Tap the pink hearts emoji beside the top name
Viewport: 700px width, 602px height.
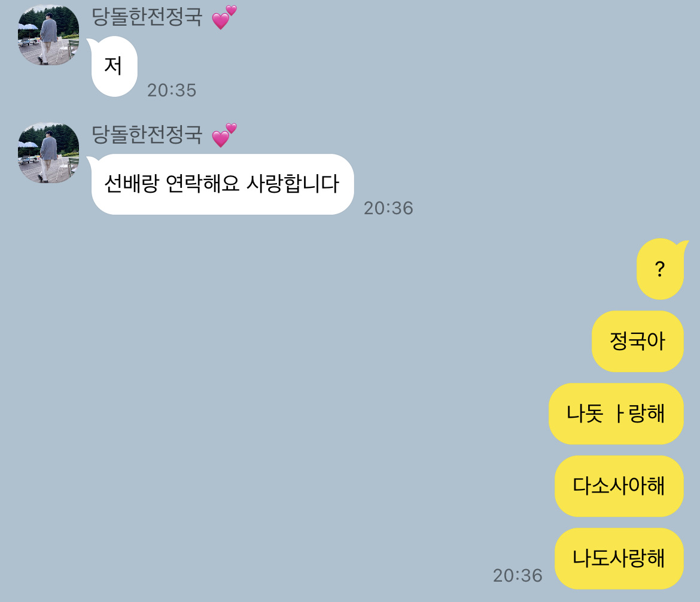(224, 17)
